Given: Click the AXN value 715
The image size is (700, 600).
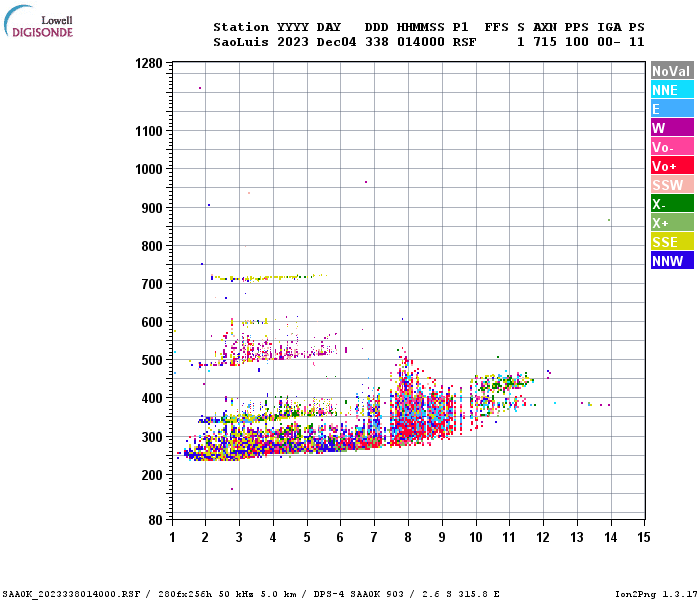Looking at the screenshot, I should pos(545,42).
